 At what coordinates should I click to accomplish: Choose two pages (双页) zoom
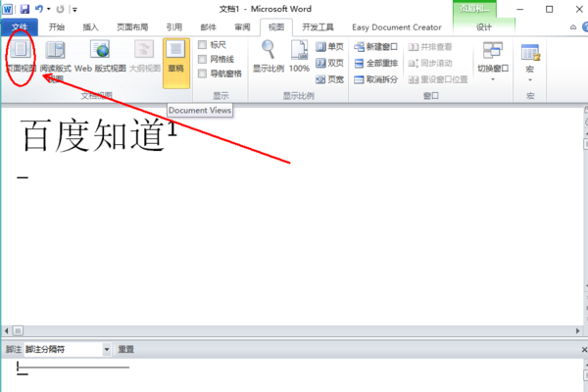[329, 63]
